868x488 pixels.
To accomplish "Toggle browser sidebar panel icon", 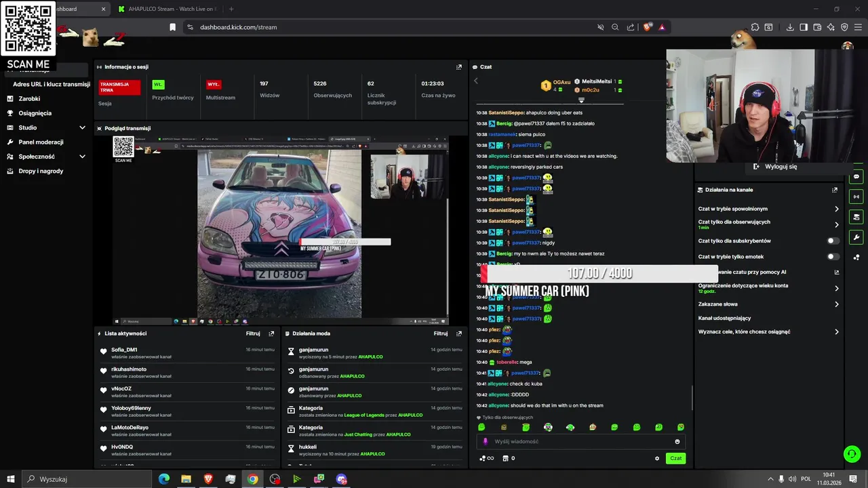I will point(804,27).
